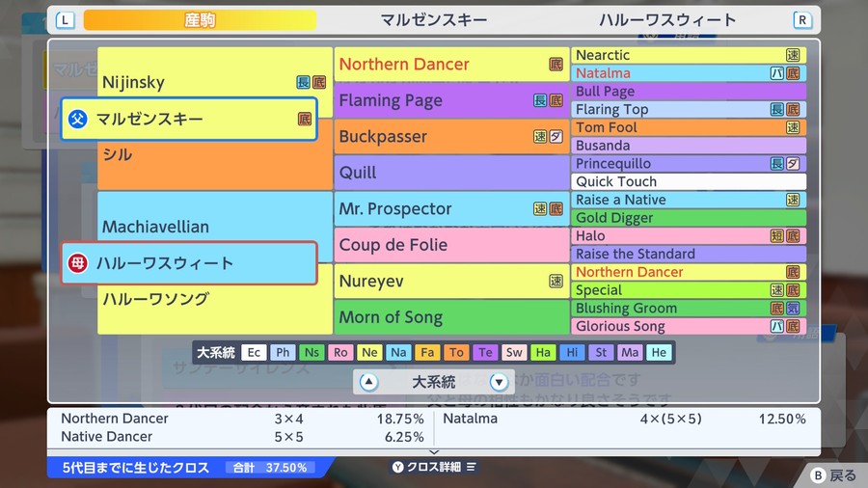Select Gold Digger row
This screenshot has width=868, height=488.
click(x=689, y=218)
